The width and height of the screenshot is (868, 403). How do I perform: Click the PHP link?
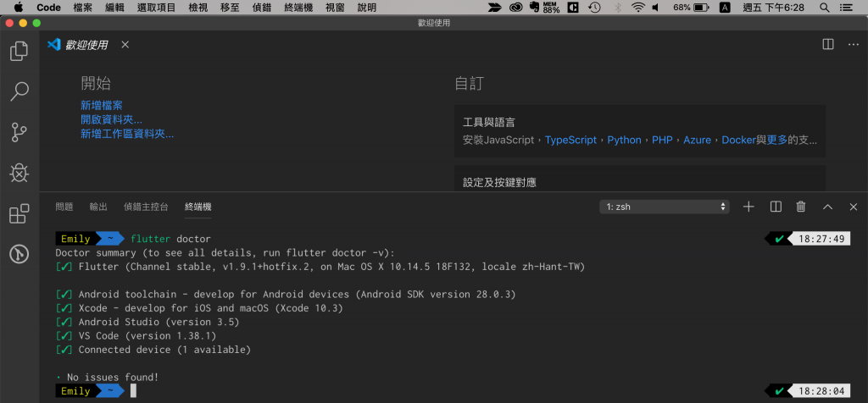coord(662,140)
